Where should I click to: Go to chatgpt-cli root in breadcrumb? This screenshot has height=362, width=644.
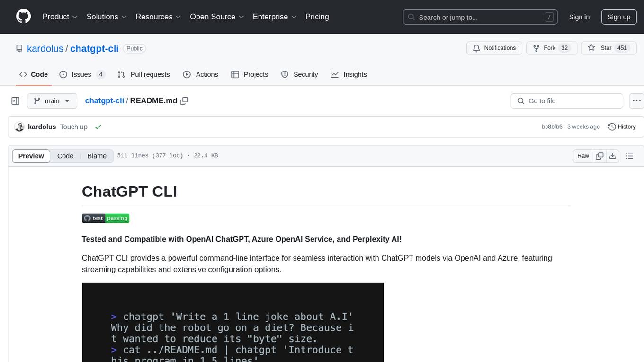[x=104, y=100]
